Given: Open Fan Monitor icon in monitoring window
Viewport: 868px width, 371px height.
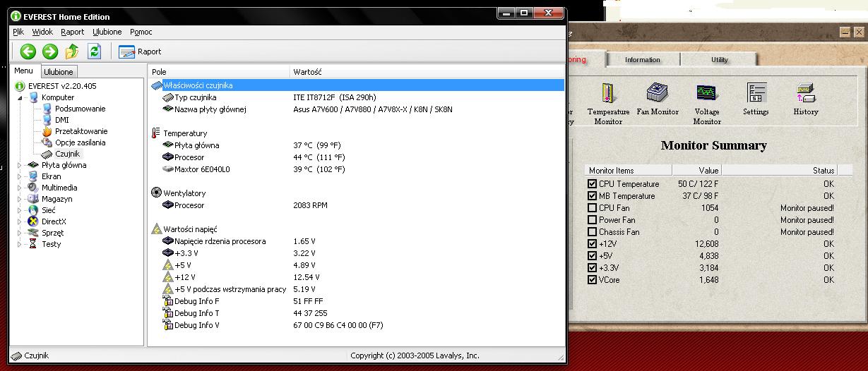Looking at the screenshot, I should (x=658, y=99).
